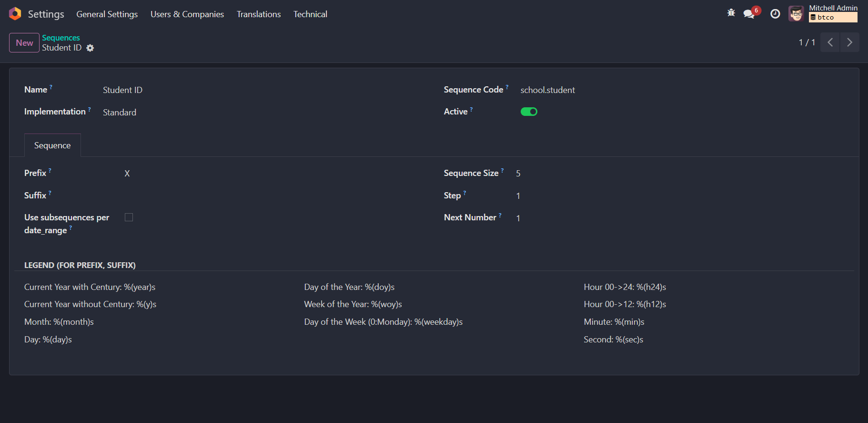Follow the Sequences breadcrumb link
This screenshot has width=868, height=423.
61,38
